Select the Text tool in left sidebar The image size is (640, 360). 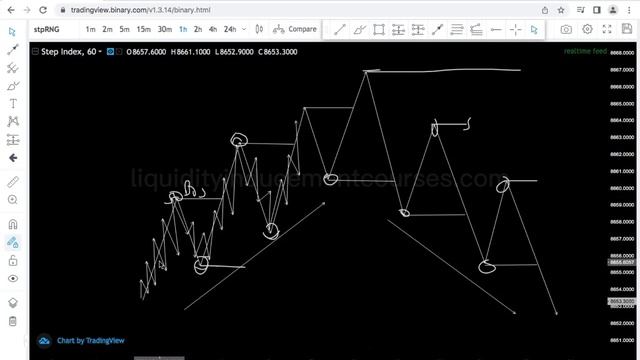click(x=13, y=104)
